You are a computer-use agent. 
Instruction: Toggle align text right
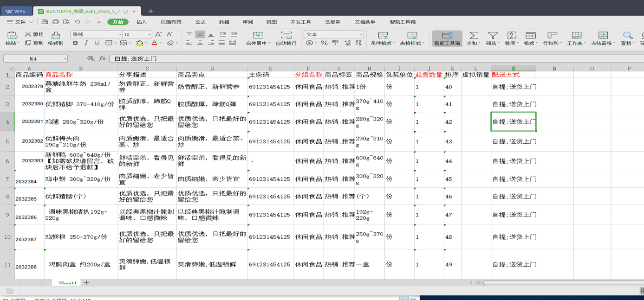point(211,43)
